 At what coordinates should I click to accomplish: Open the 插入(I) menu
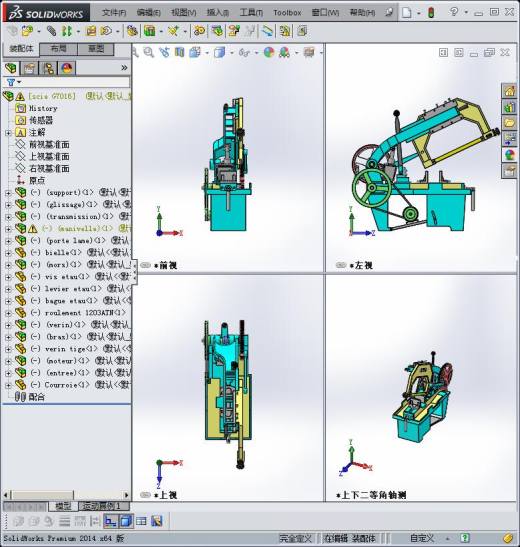(x=218, y=13)
